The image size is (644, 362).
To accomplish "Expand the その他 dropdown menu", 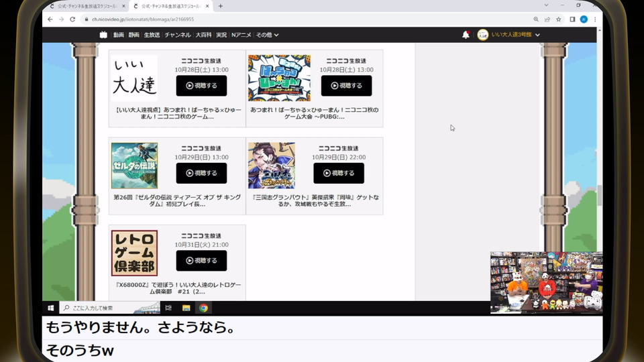I will (x=268, y=35).
